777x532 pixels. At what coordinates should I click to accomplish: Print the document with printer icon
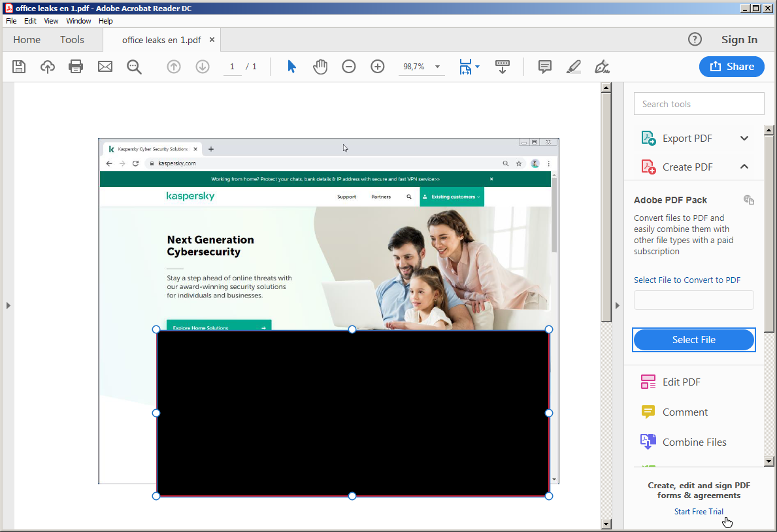[76, 67]
